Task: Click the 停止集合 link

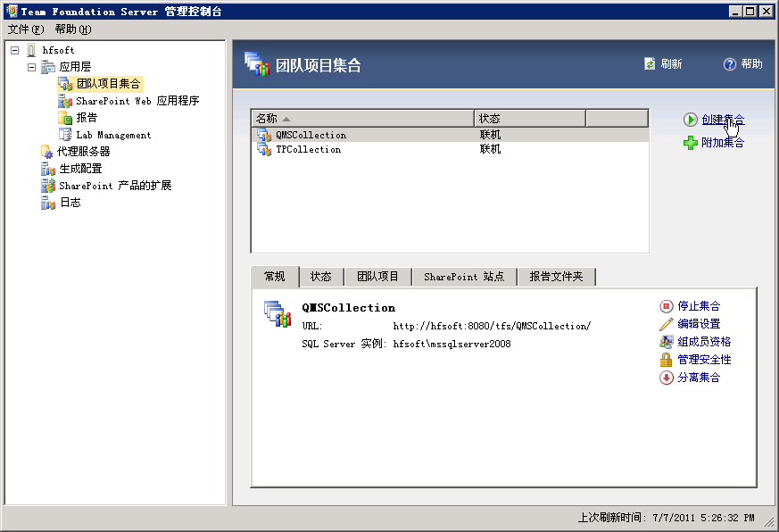Action: pos(699,306)
